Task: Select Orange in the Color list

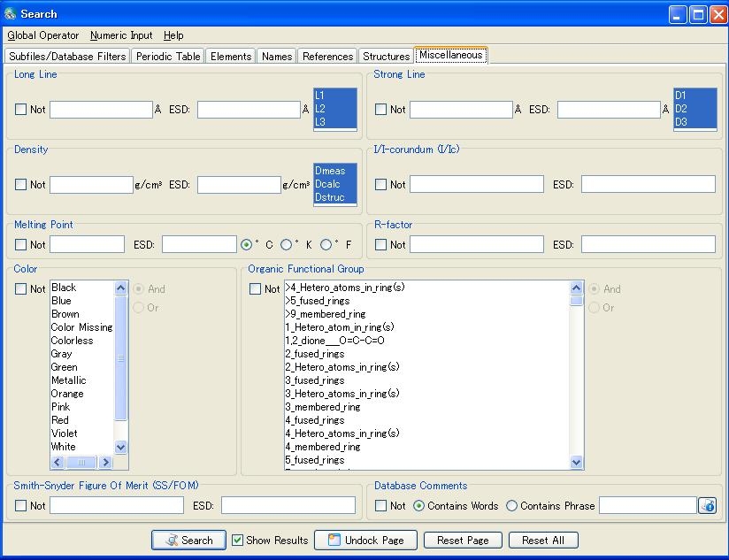Action: pyautogui.click(x=81, y=393)
